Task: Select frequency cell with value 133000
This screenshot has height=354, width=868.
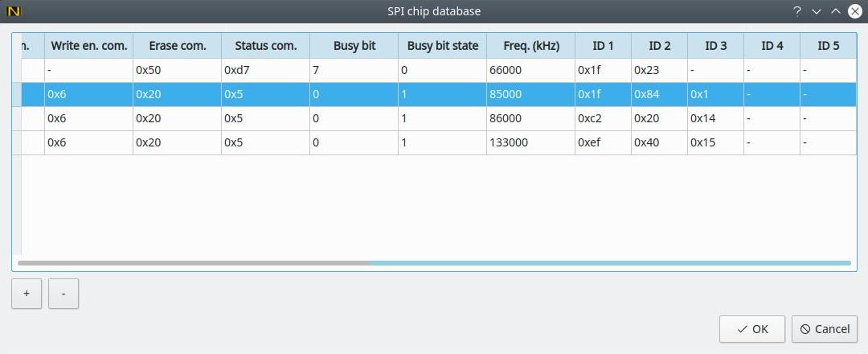Action: tap(530, 142)
